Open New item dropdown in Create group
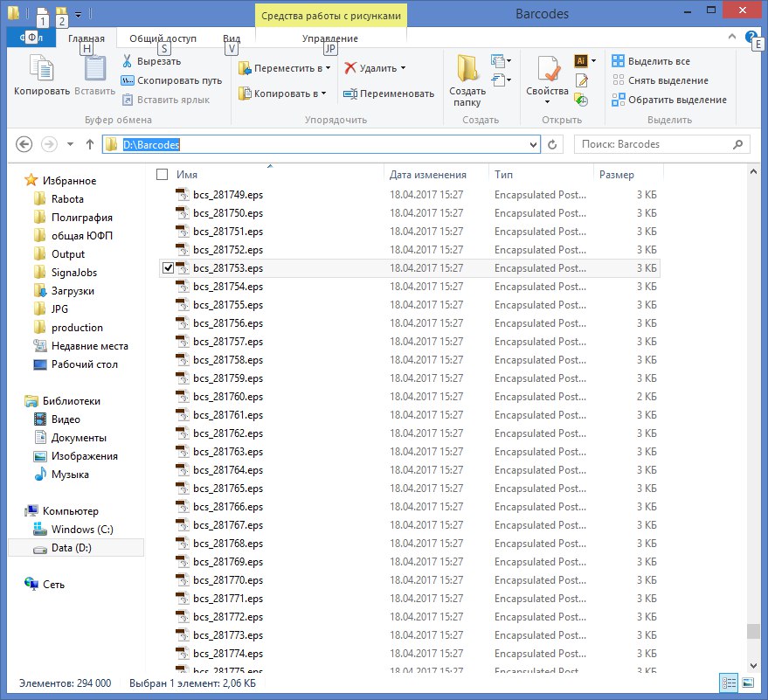This screenshot has width=768, height=700. 501,61
